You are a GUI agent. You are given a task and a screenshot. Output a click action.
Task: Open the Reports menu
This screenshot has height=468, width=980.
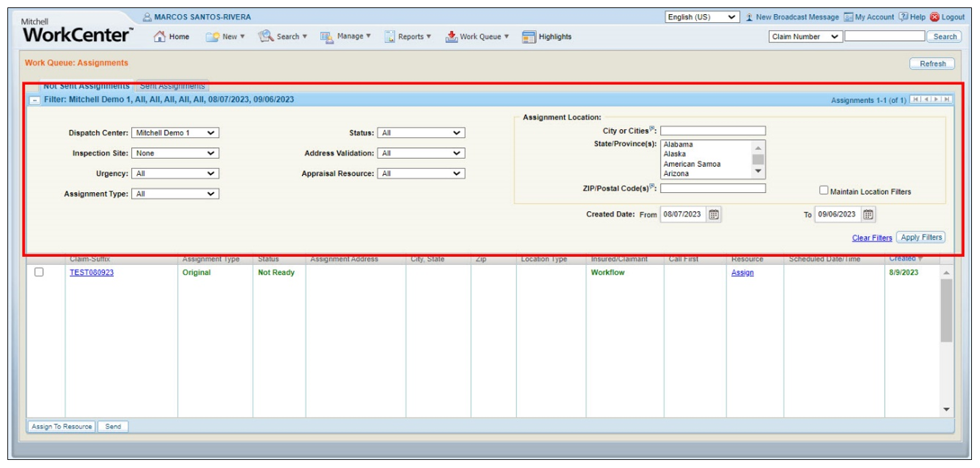tap(408, 37)
